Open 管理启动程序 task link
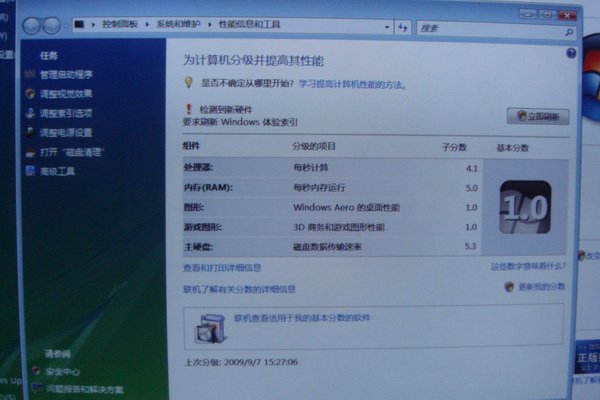The height and width of the screenshot is (400, 600). (x=66, y=75)
